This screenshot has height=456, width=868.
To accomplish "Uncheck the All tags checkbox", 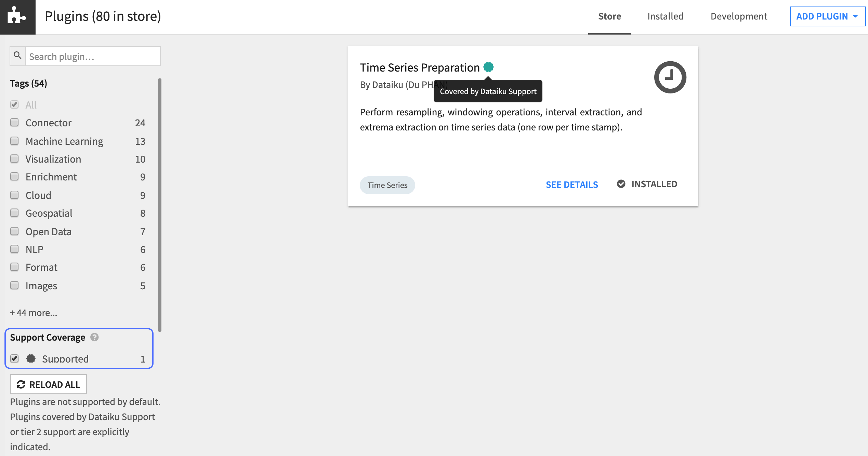I will [x=14, y=104].
